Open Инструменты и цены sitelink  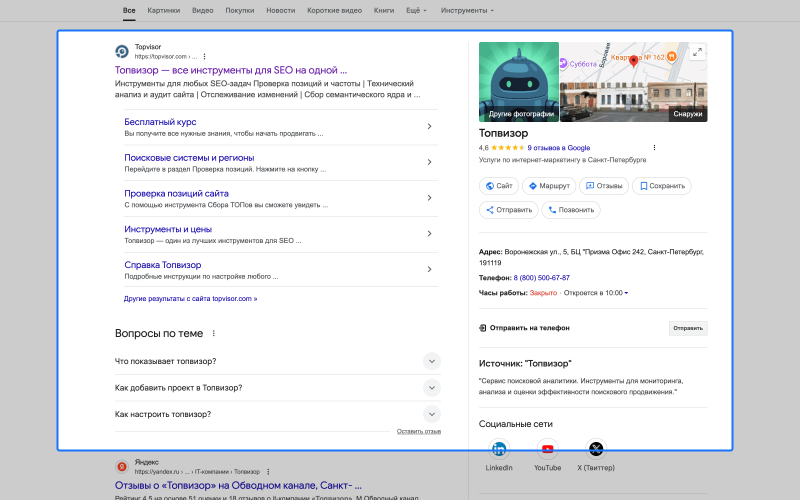coord(168,229)
